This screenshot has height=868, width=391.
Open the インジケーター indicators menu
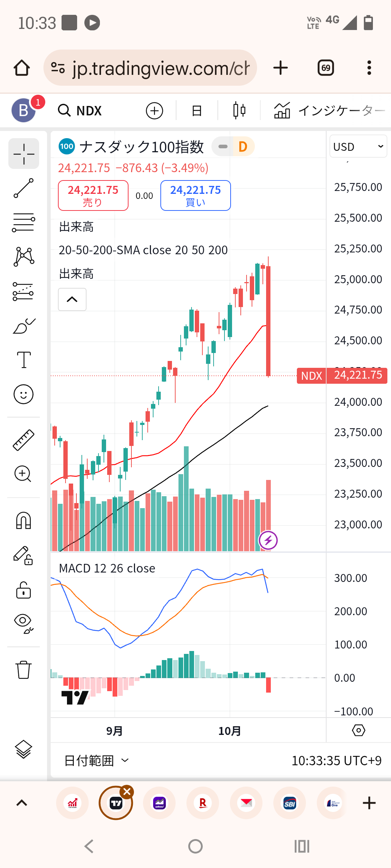[329, 111]
